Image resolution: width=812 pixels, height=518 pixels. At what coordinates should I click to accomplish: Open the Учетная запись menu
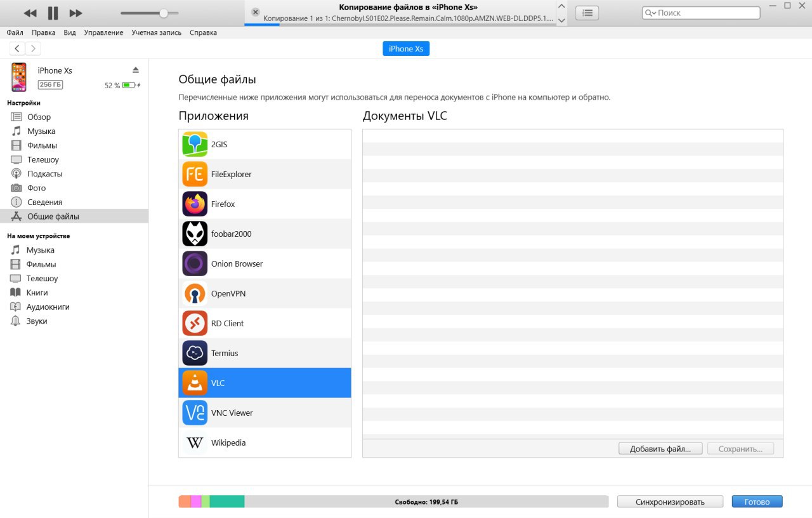click(156, 32)
